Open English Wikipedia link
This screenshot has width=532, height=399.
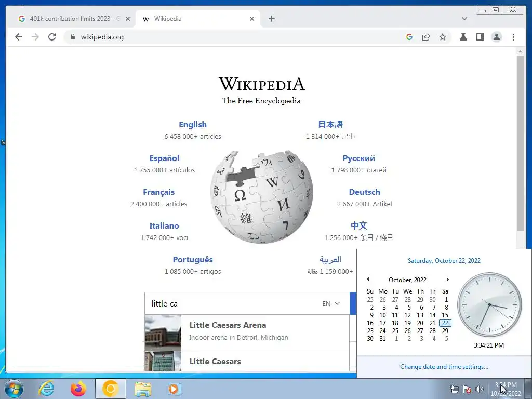(193, 125)
